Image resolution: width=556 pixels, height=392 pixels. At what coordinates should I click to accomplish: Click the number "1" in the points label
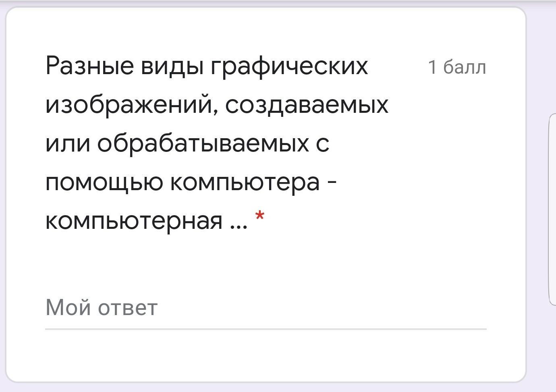(432, 67)
